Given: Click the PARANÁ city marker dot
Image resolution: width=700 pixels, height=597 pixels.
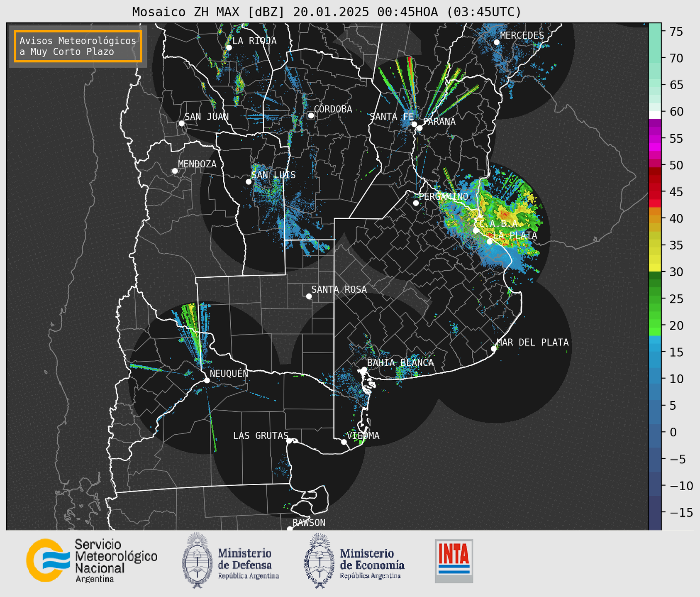Looking at the screenshot, I should (420, 128).
